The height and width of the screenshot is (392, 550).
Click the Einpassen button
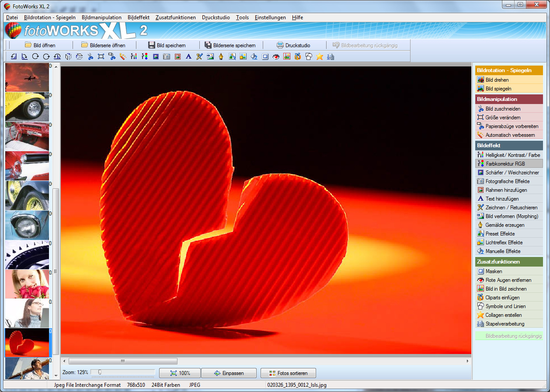click(x=229, y=373)
